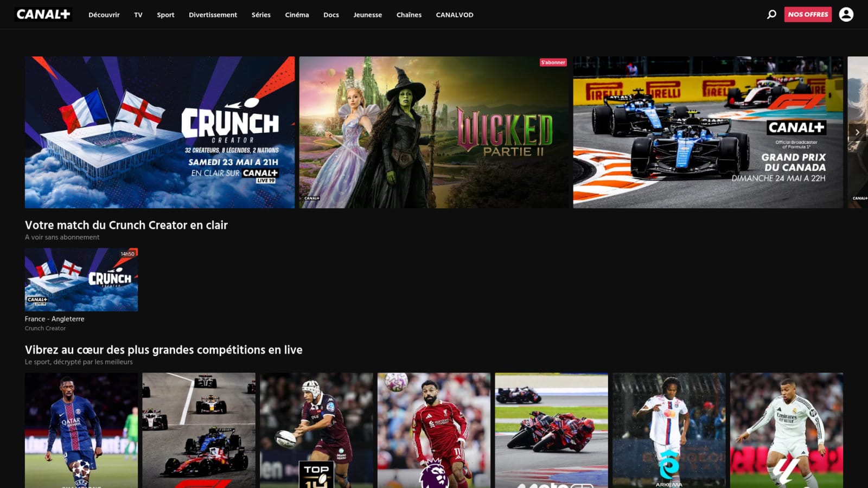The image size is (868, 488).
Task: Open the Arkema women's football card
Action: point(669,430)
